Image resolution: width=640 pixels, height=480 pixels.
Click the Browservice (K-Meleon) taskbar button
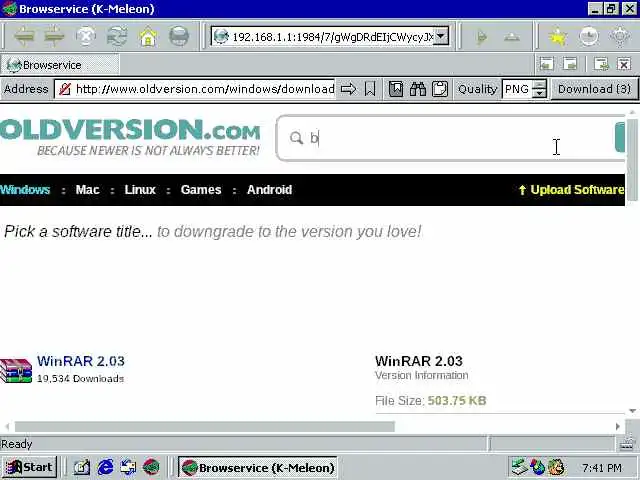coord(258,467)
